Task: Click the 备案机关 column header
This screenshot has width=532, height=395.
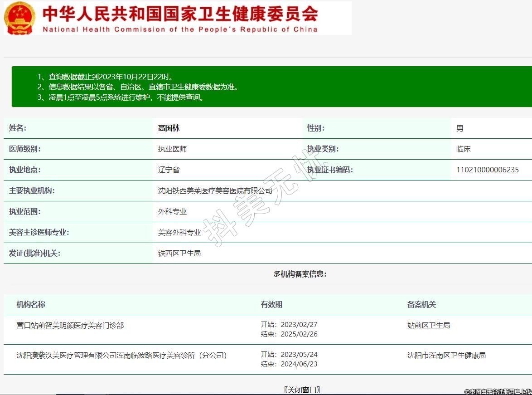Action: [x=421, y=305]
